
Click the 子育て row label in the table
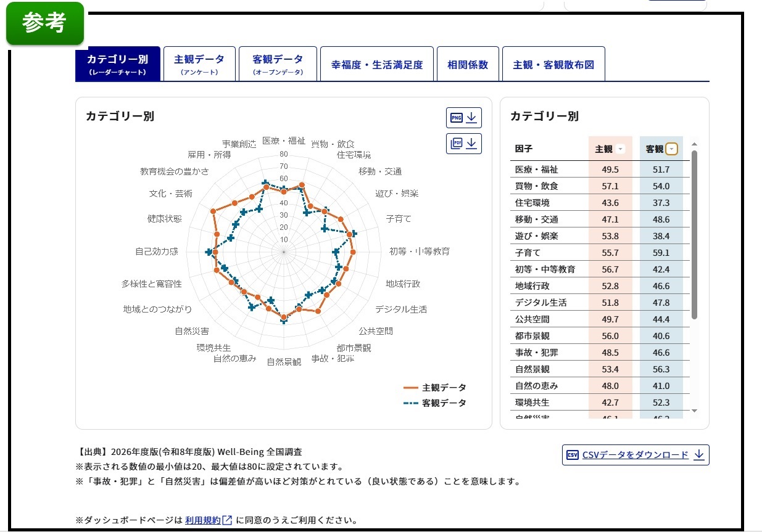[528, 253]
